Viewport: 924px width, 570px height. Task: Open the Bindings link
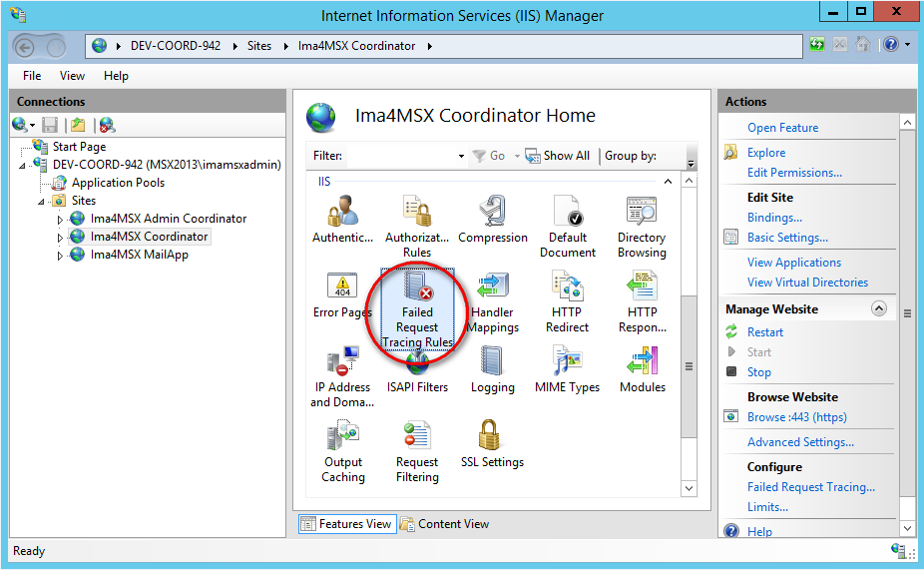pyautogui.click(x=774, y=217)
